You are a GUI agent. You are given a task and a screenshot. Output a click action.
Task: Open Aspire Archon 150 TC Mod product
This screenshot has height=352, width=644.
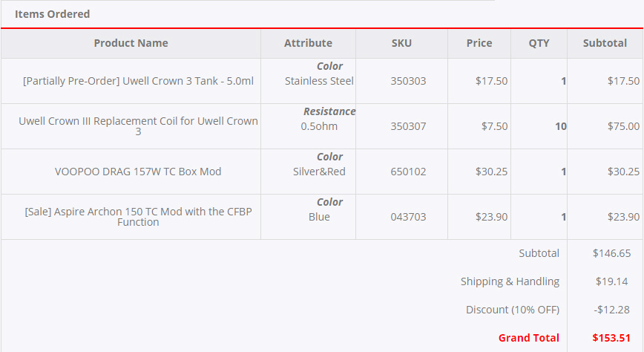tap(138, 217)
